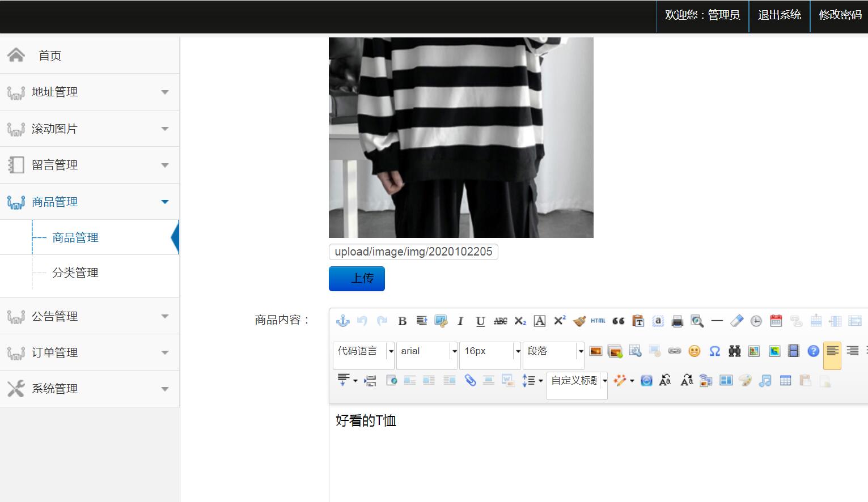The width and height of the screenshot is (868, 502).
Task: Expand the 留言管理 sidebar section
Action: tap(90, 165)
